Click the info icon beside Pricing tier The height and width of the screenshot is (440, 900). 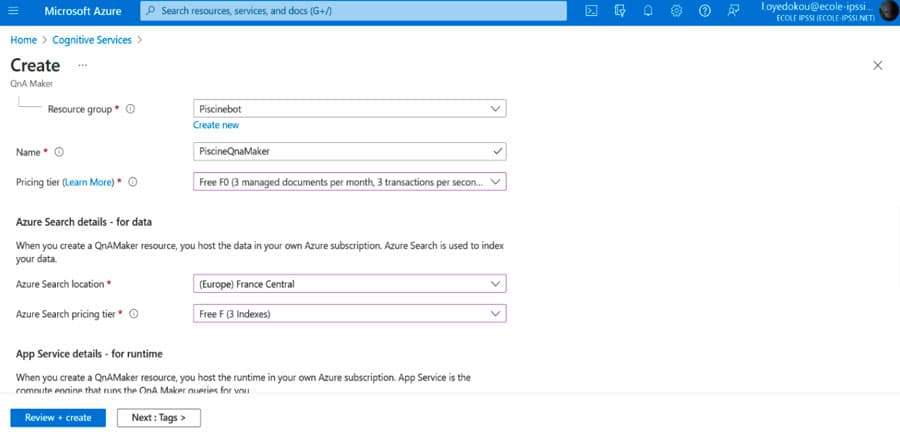133,182
